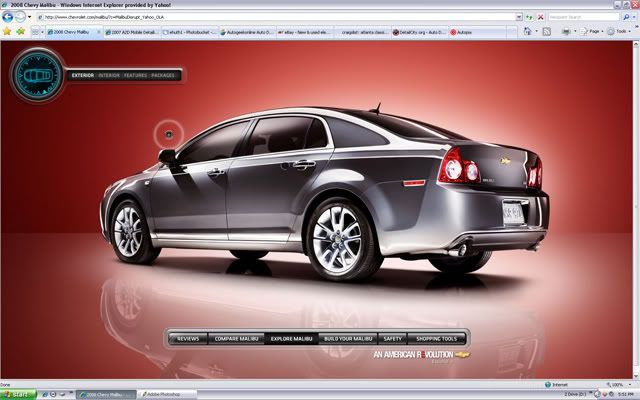Close the 2008 Chevy Malibu tab
640x400 pixels.
coord(98,32)
